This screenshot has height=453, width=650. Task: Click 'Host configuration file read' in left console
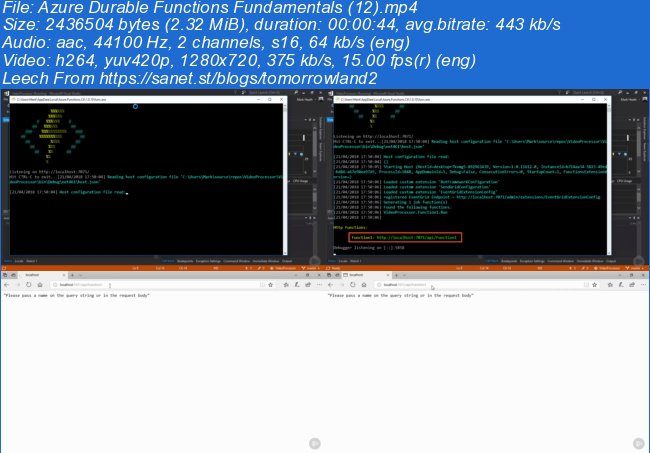(92, 192)
